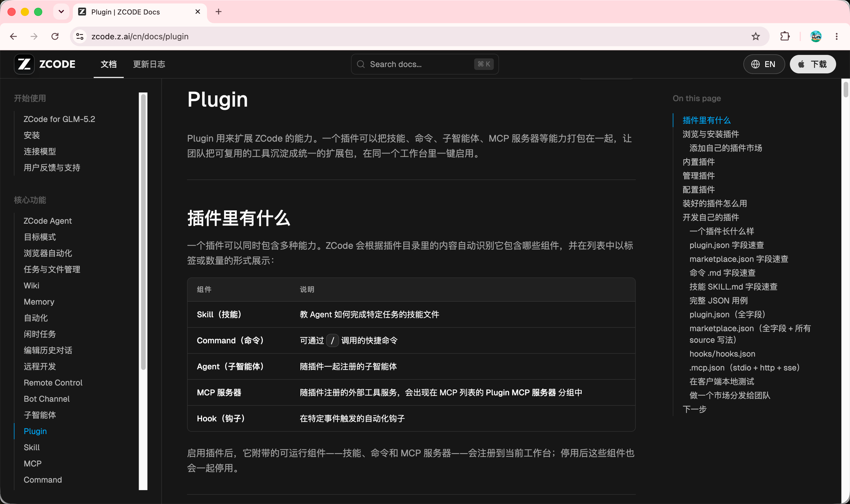The height and width of the screenshot is (504, 850).
Task: Jump to 做一个市场分发给团队 section
Action: [730, 396]
